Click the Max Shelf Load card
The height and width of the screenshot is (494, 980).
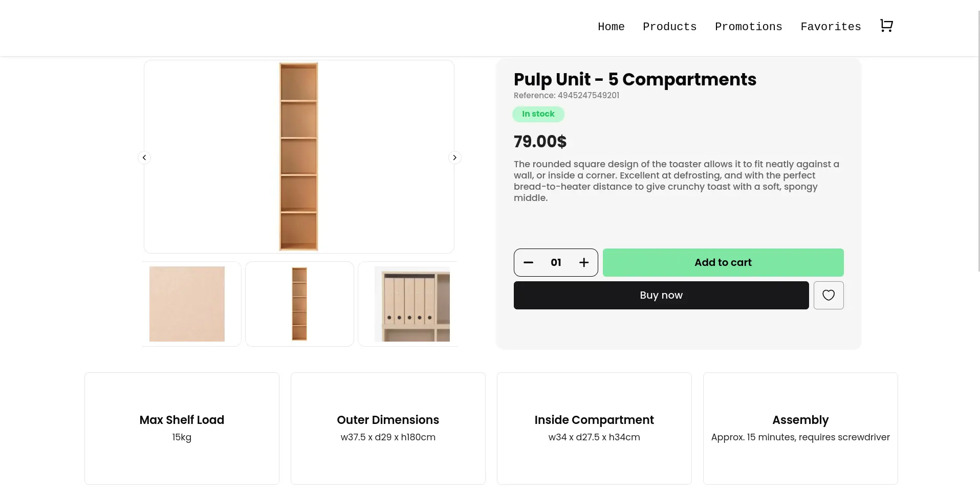click(182, 428)
